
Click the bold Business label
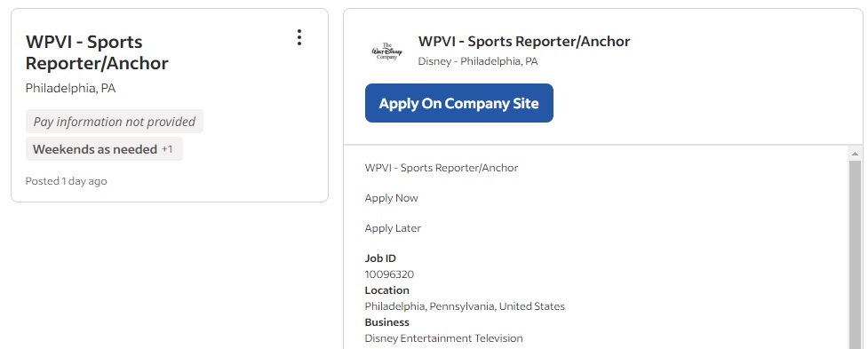tap(387, 322)
